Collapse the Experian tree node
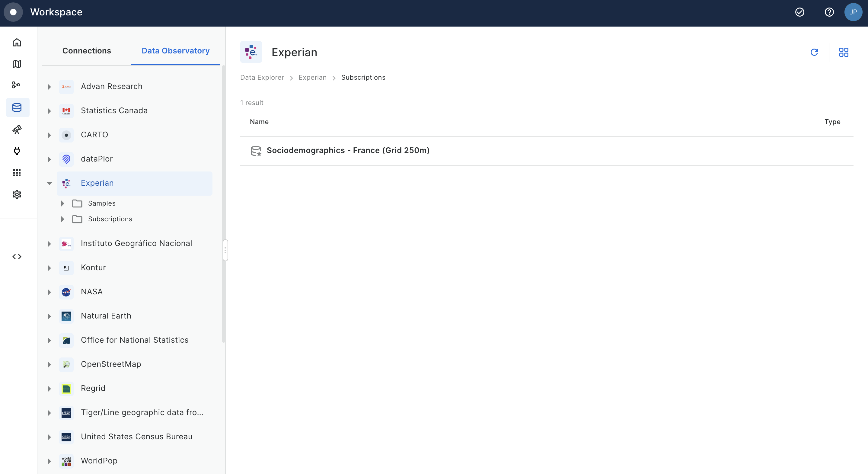 click(49, 183)
